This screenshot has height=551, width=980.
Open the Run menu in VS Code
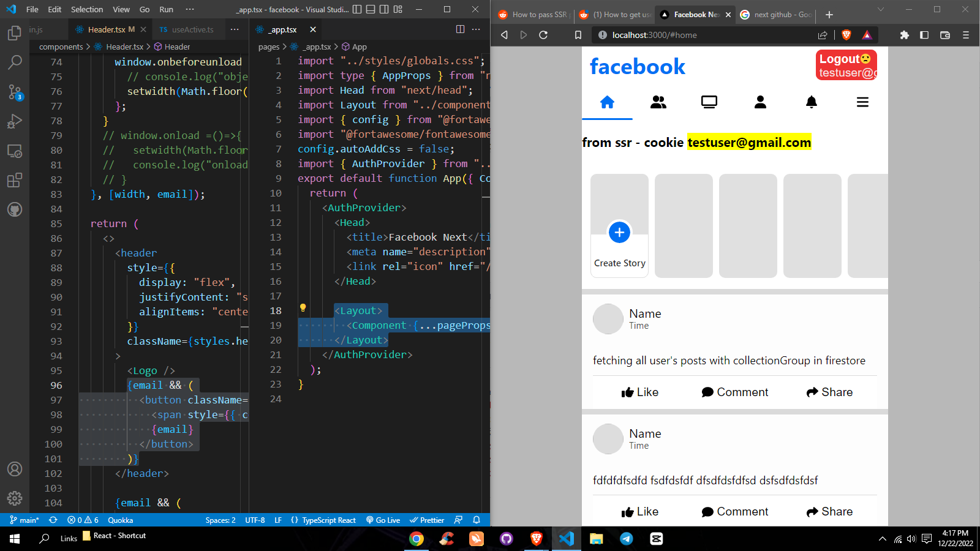pos(166,9)
